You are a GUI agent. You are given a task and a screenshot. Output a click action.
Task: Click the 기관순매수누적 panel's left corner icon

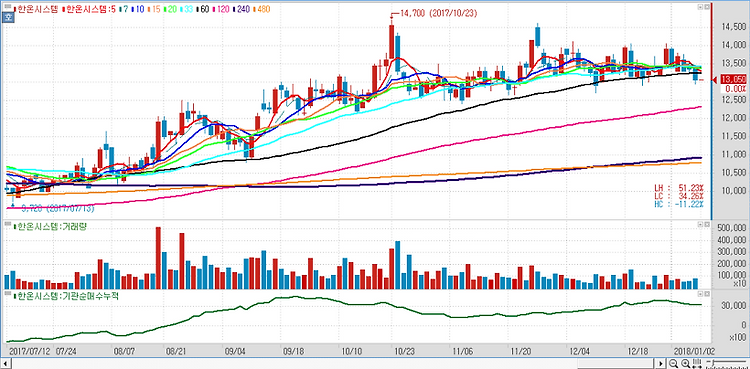pos(700,293)
